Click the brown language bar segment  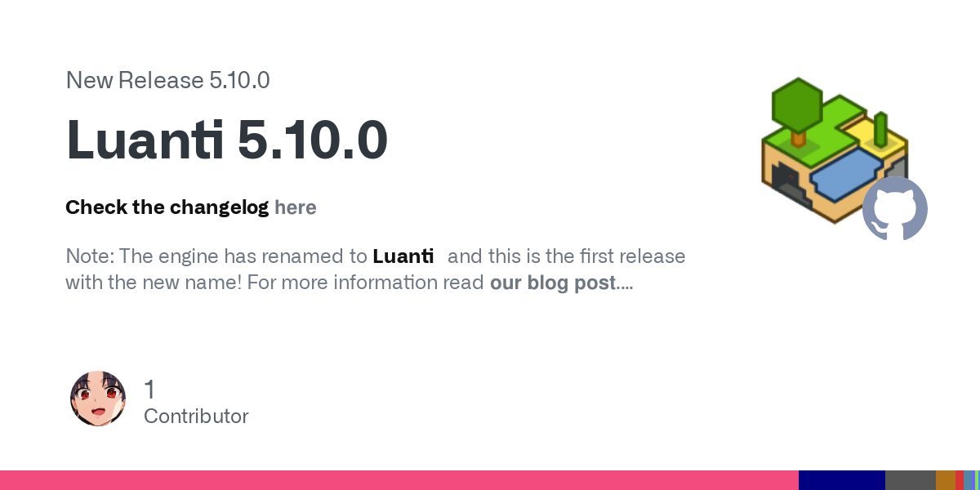tap(946, 480)
